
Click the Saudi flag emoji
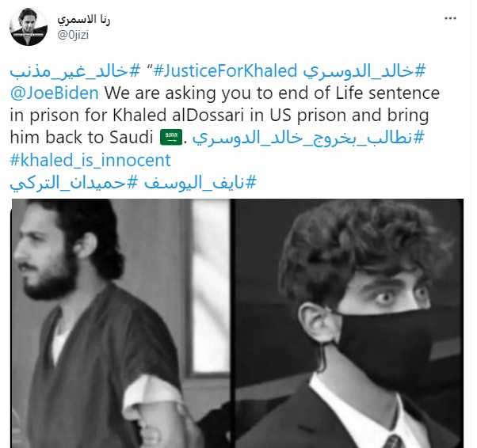(171, 138)
